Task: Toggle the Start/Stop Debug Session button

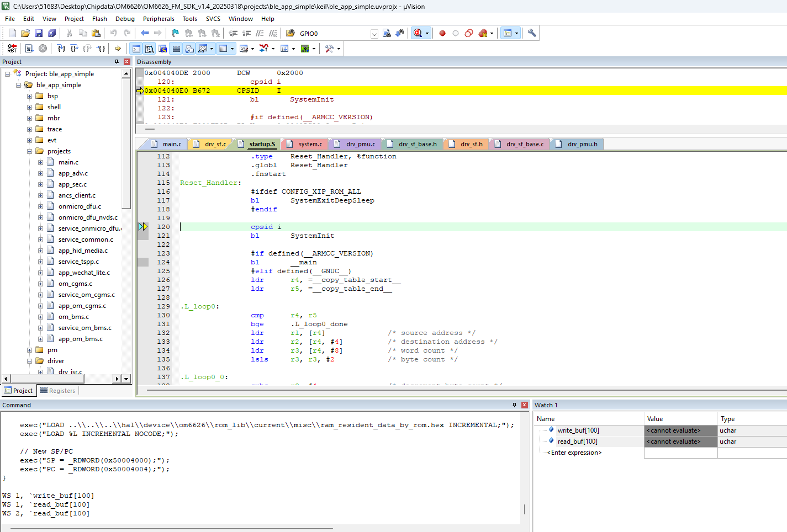Action: pyautogui.click(x=418, y=33)
